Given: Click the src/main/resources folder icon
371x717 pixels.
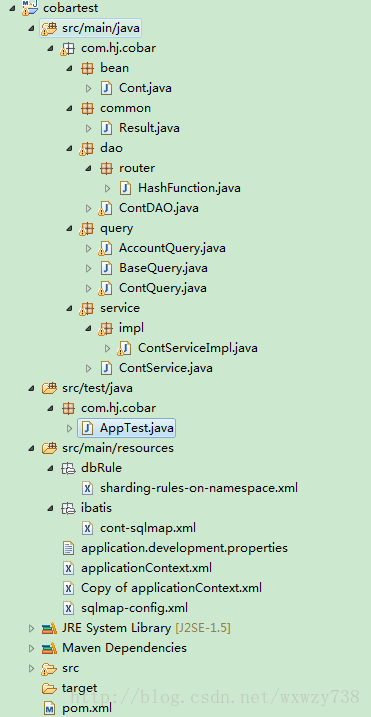Looking at the screenshot, I should coord(49,448).
